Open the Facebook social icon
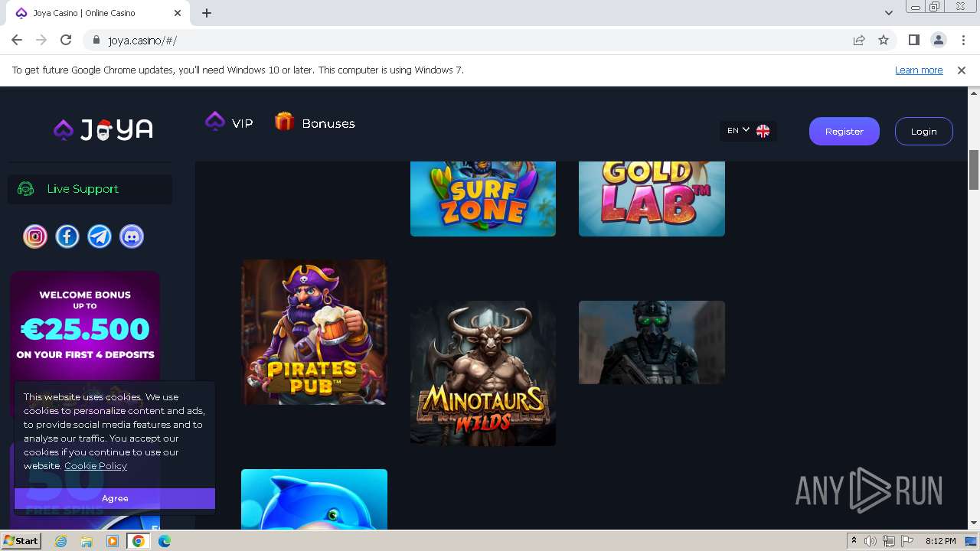Image resolution: width=980 pixels, height=551 pixels. tap(67, 236)
